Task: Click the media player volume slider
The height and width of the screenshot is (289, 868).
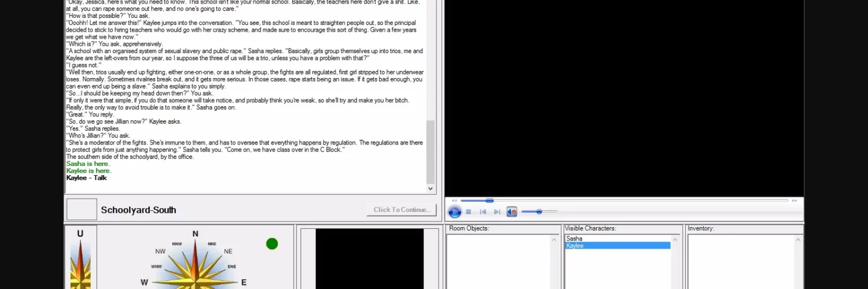Action: click(539, 212)
